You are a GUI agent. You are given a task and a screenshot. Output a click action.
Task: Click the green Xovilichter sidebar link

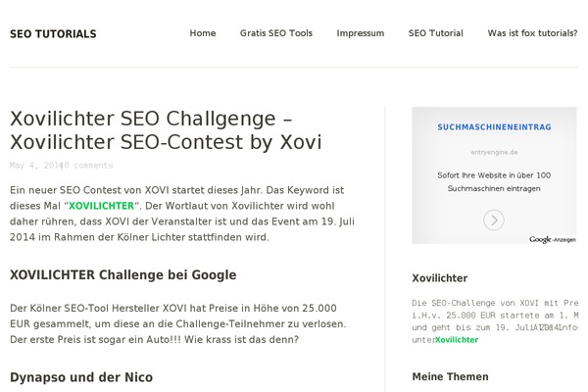457,340
